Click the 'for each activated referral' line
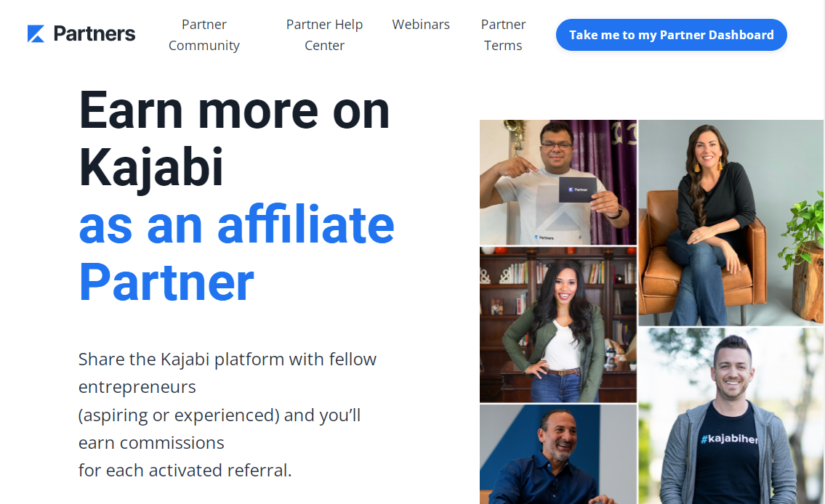 pyautogui.click(x=185, y=470)
